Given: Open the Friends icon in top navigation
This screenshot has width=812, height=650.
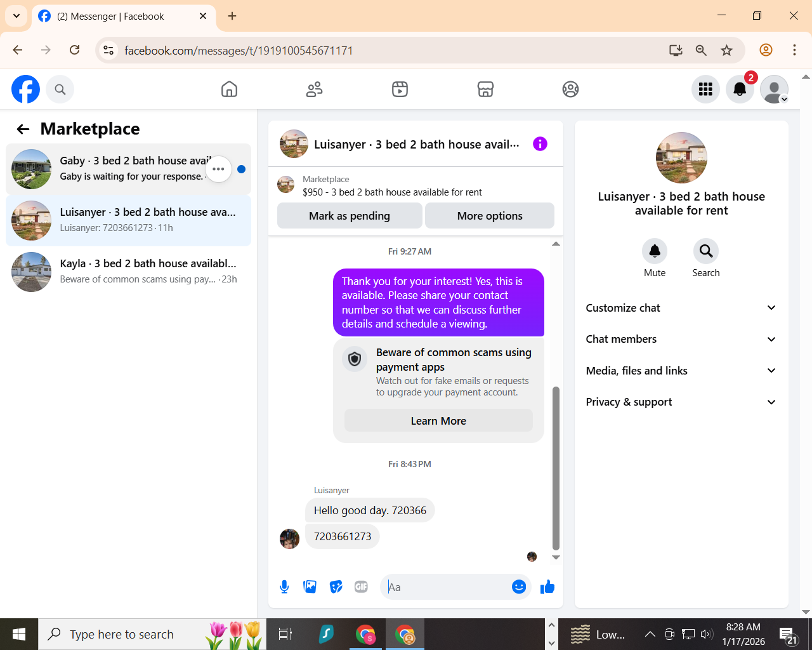Looking at the screenshot, I should point(315,90).
